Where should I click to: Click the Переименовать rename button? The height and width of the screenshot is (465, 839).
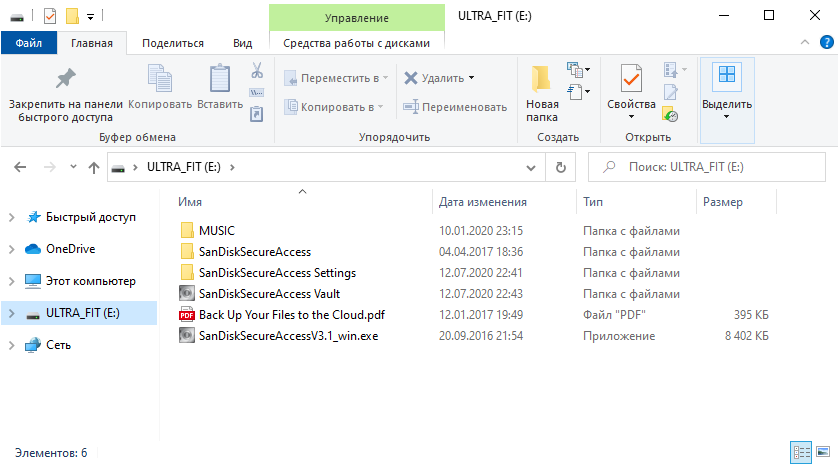click(455, 107)
